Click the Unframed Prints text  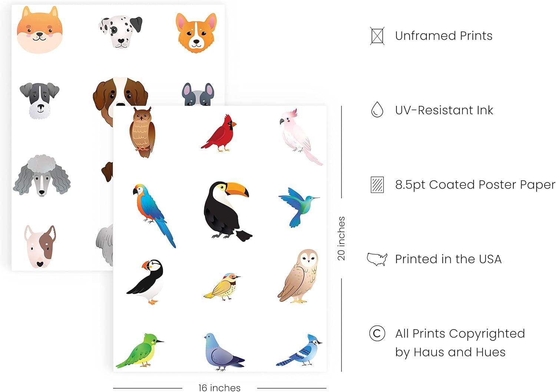coord(444,36)
